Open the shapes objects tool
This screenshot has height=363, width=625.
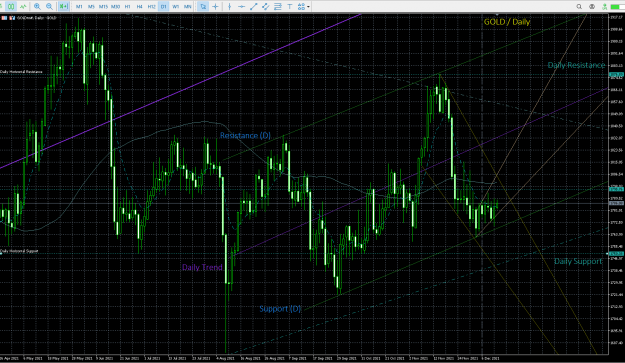(301, 6)
